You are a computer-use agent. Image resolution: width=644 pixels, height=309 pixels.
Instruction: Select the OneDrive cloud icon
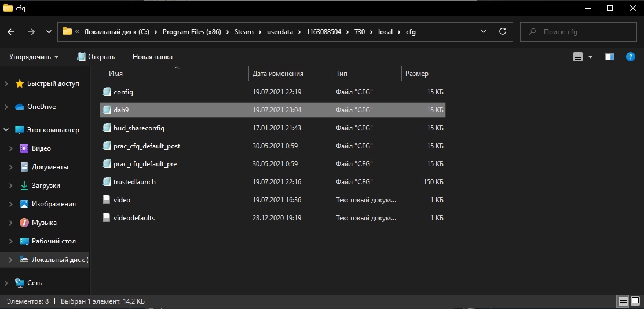pyautogui.click(x=20, y=107)
